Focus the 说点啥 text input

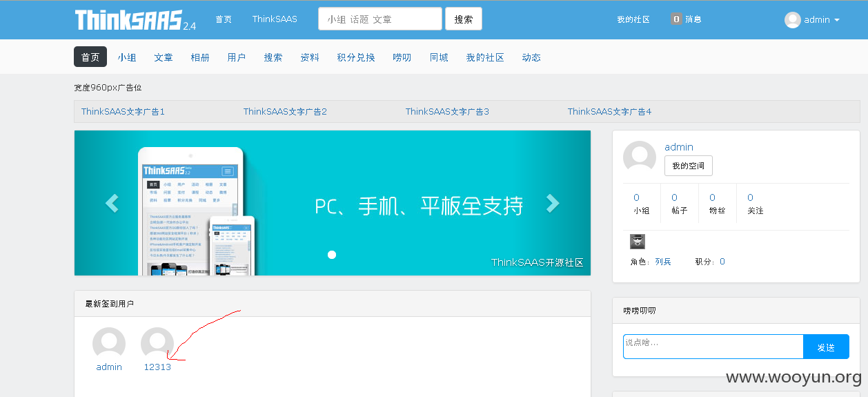pyautogui.click(x=713, y=347)
